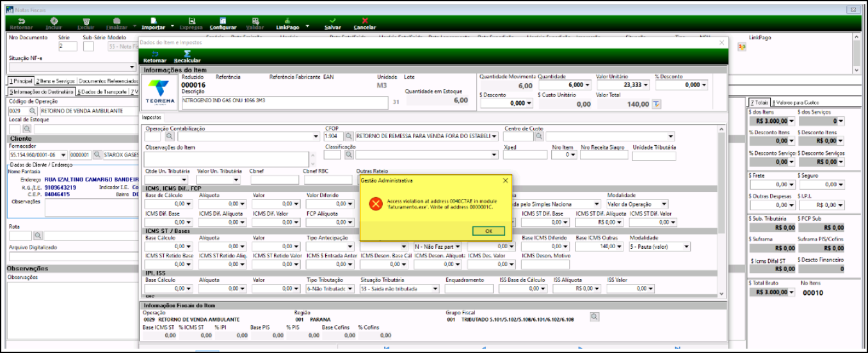Viewport: 868px width, 353px height.
Task: Click the Local de Estoque search magnifier icon
Action: (x=26, y=129)
